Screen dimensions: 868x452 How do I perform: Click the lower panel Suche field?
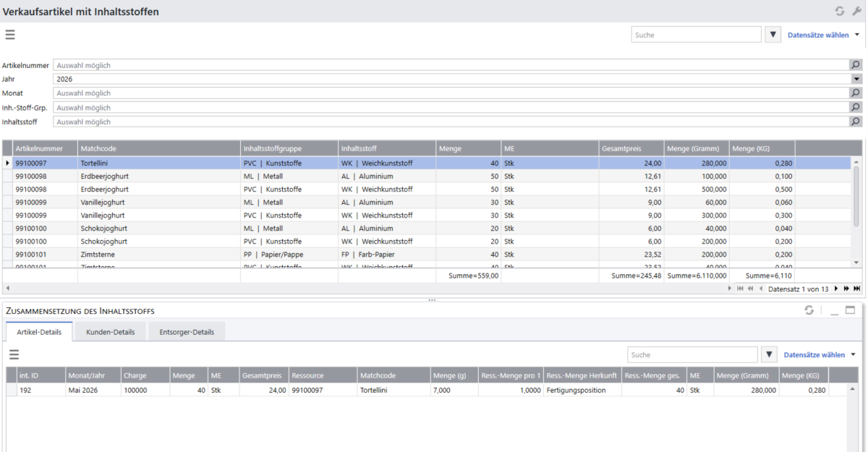[692, 355]
